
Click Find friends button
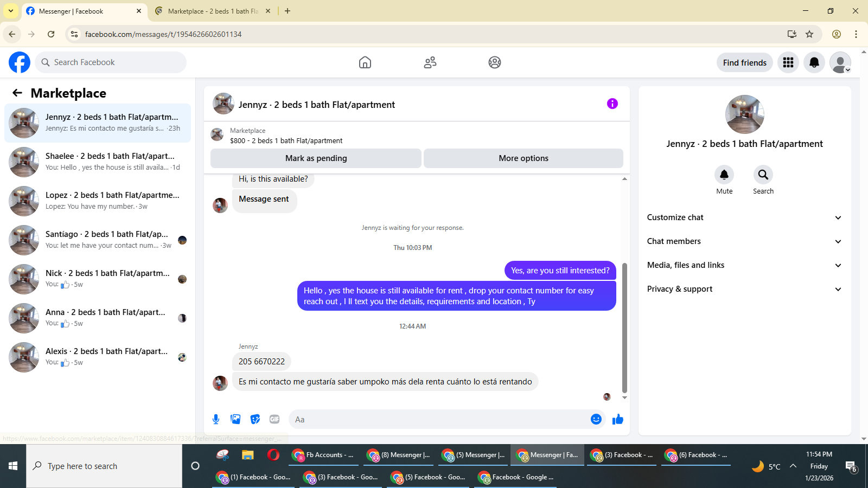(x=745, y=62)
